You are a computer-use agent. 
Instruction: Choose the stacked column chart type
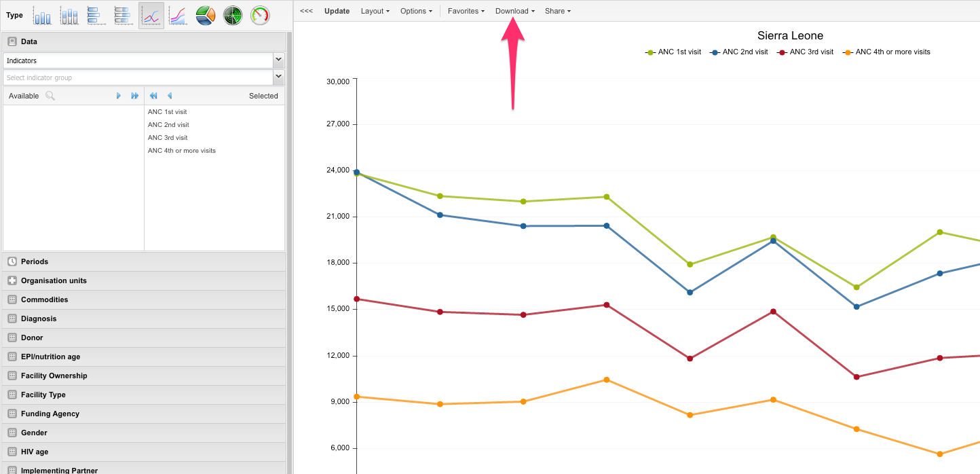(69, 16)
